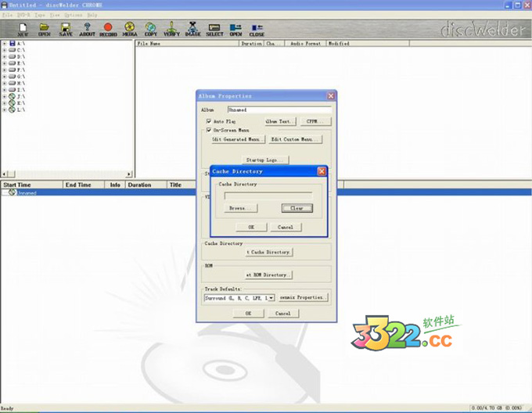Click Browse in Cache Directory dialog
The height and width of the screenshot is (413, 532).
coord(240,208)
